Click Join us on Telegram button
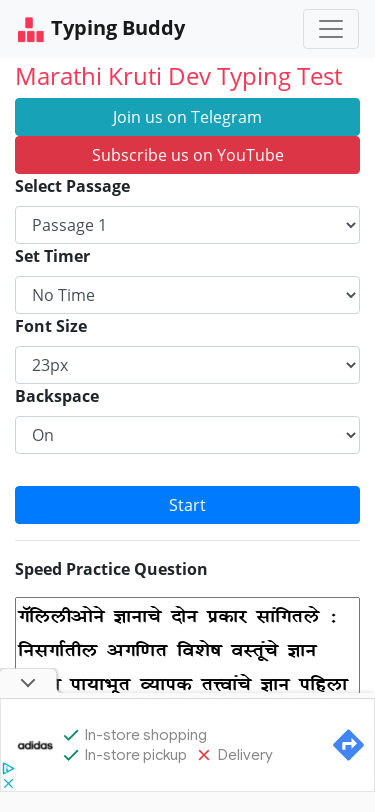This screenshot has height=812, width=375. 188,117
